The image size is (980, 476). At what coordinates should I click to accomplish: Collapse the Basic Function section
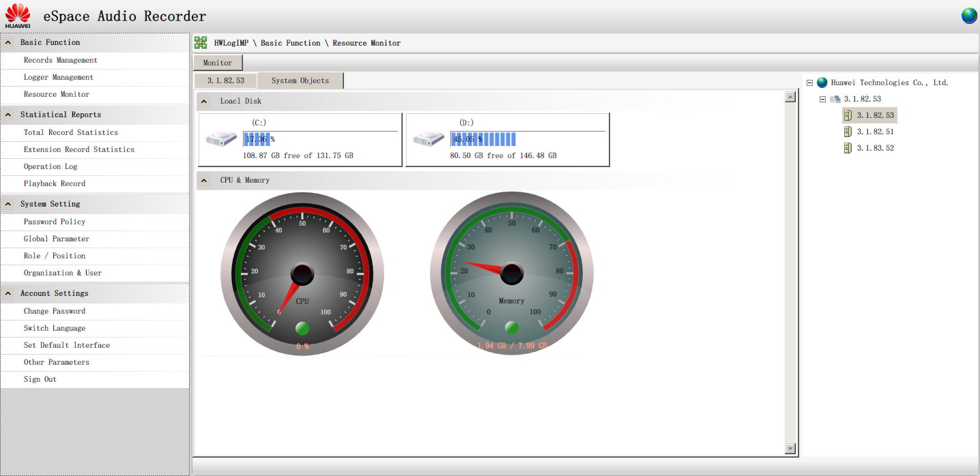[x=9, y=42]
